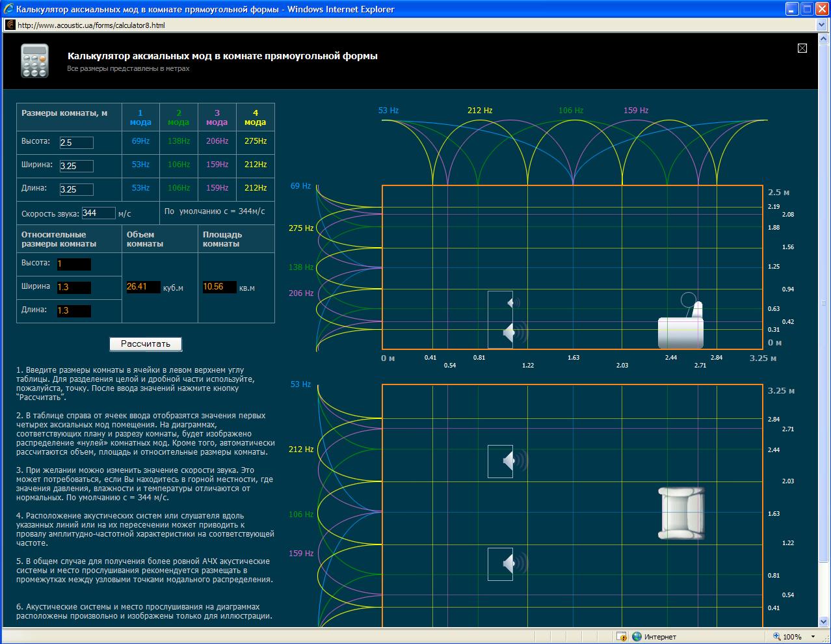Click the calculator icon in the header

pyautogui.click(x=34, y=61)
